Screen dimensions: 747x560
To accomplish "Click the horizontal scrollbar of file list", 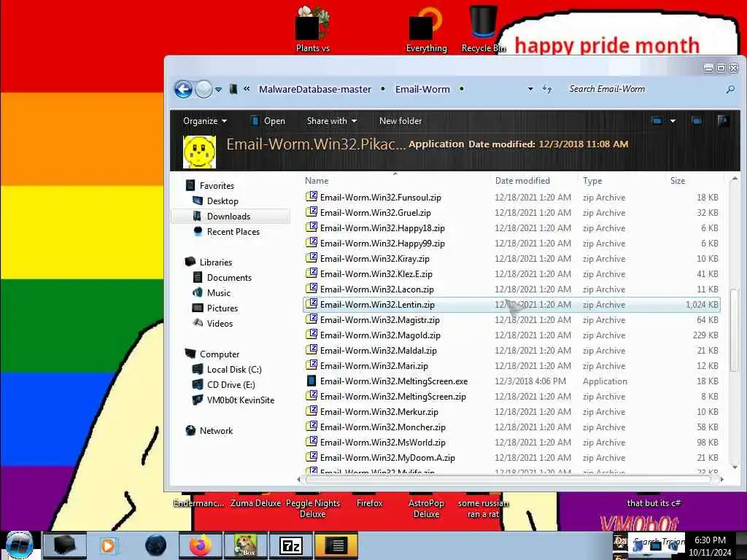I will point(508,480).
